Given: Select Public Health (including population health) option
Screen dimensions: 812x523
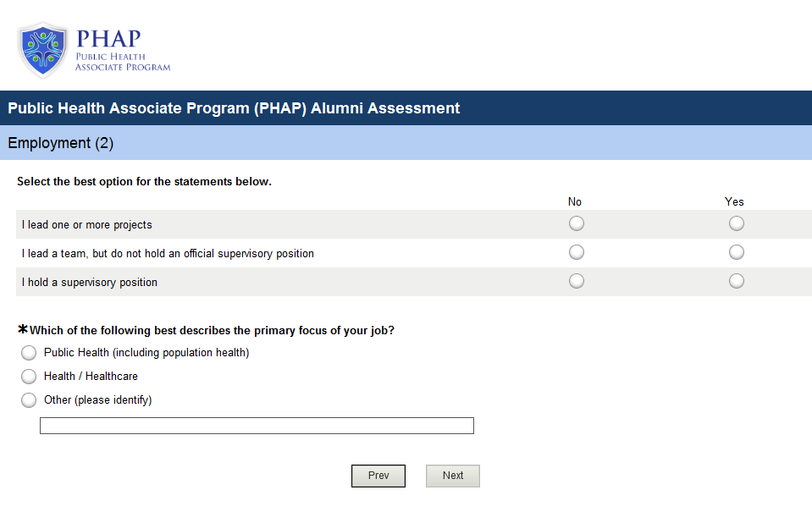Looking at the screenshot, I should point(29,353).
